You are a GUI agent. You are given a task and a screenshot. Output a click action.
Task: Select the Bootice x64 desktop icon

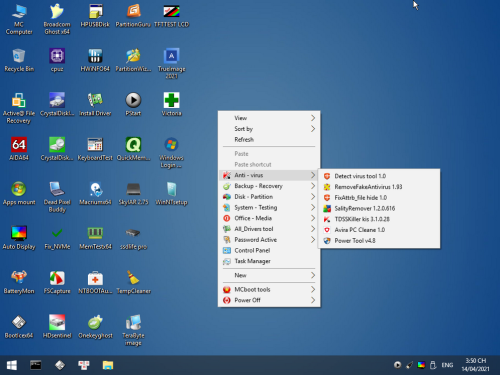pos(19,327)
